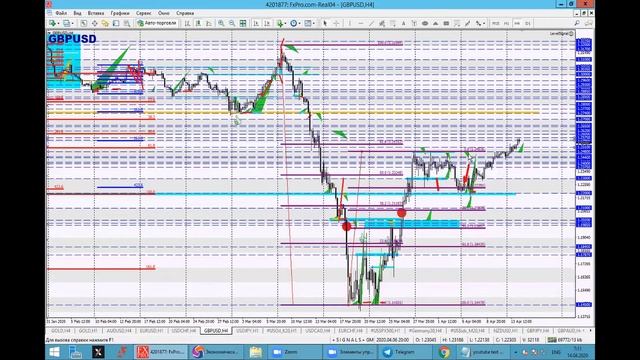Open the Файл menu
Viewport: 640px width, 360px height.
[61, 13]
